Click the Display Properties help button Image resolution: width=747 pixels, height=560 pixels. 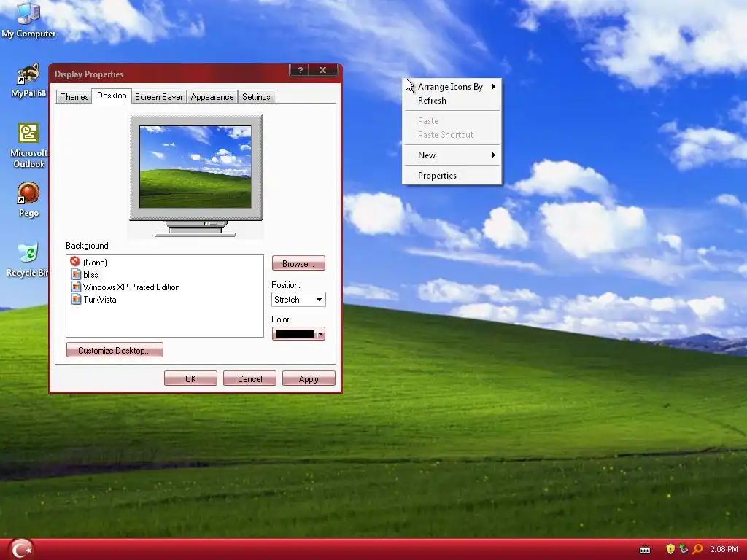pos(300,70)
